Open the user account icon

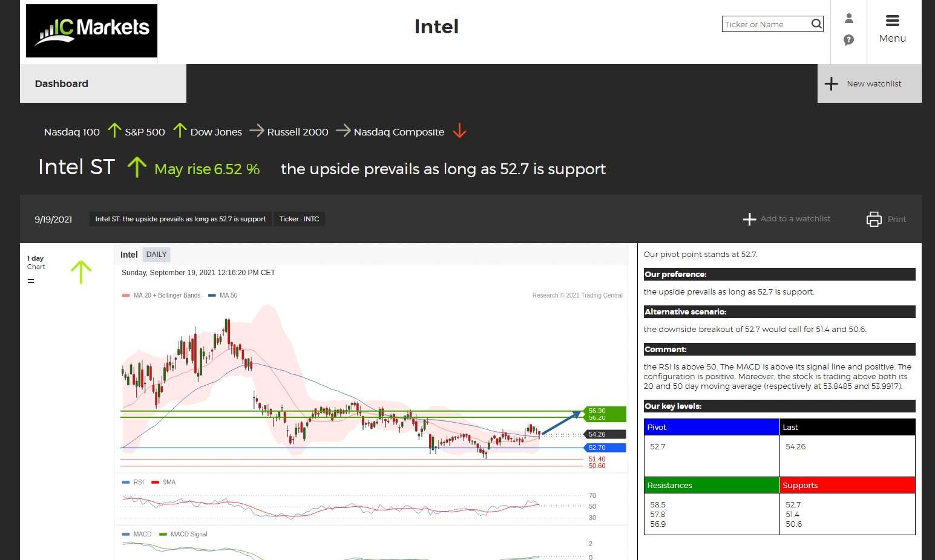pos(848,19)
